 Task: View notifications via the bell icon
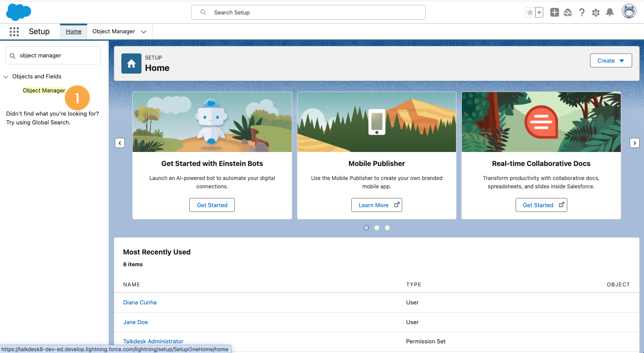(x=610, y=12)
